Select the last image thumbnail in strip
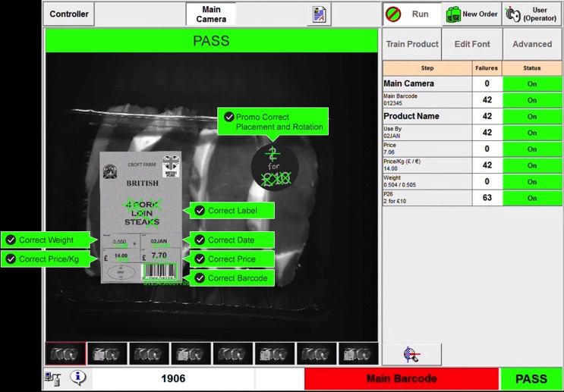This screenshot has width=564, height=392. click(x=358, y=353)
